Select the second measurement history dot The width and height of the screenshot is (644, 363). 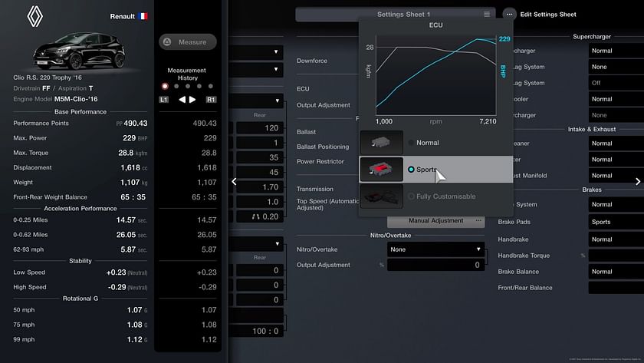click(x=176, y=86)
